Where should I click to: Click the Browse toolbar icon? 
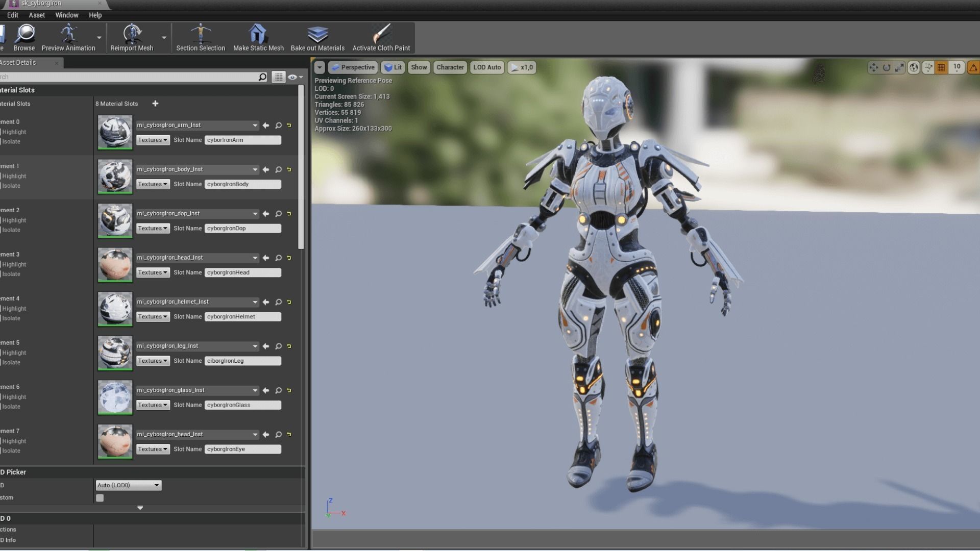click(24, 38)
